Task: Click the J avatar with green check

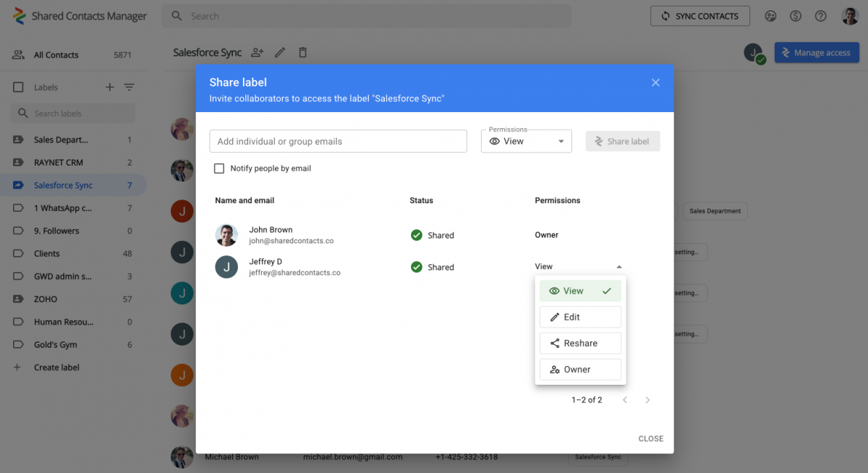Action: pos(754,53)
